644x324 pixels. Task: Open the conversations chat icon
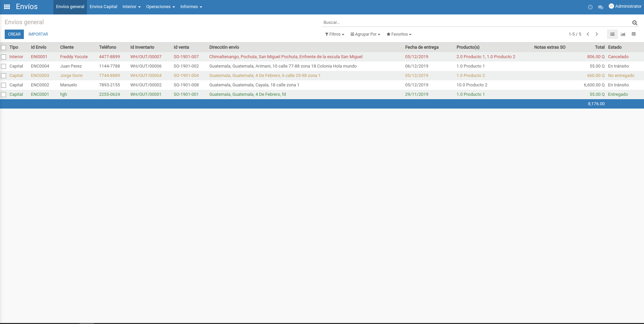click(601, 7)
